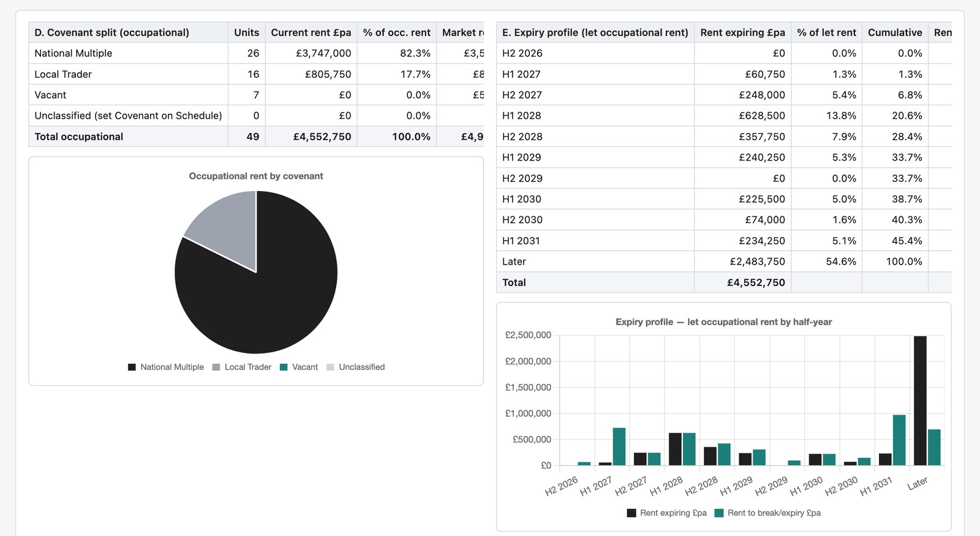Click the £2,483,750 Later rent value
This screenshot has width=980, height=536.
point(758,262)
